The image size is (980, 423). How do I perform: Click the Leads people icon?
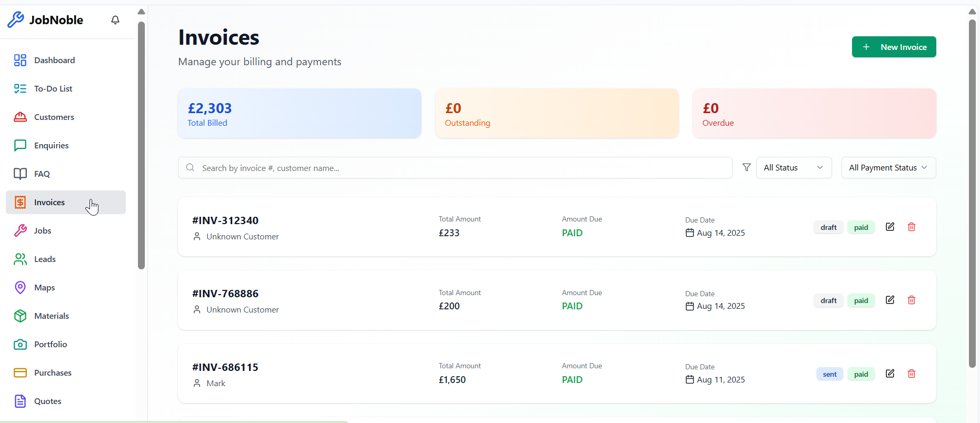pos(20,259)
